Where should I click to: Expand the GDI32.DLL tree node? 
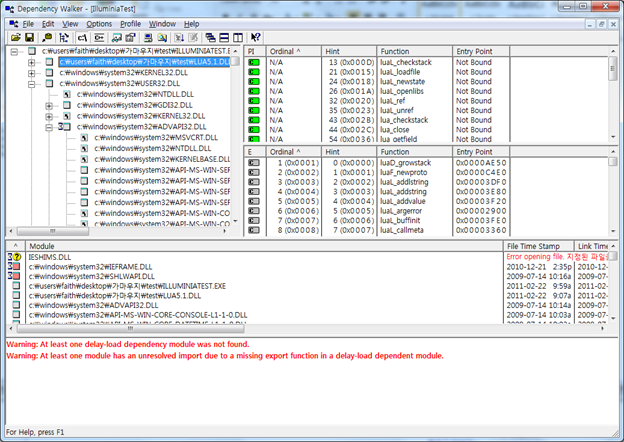click(x=49, y=105)
